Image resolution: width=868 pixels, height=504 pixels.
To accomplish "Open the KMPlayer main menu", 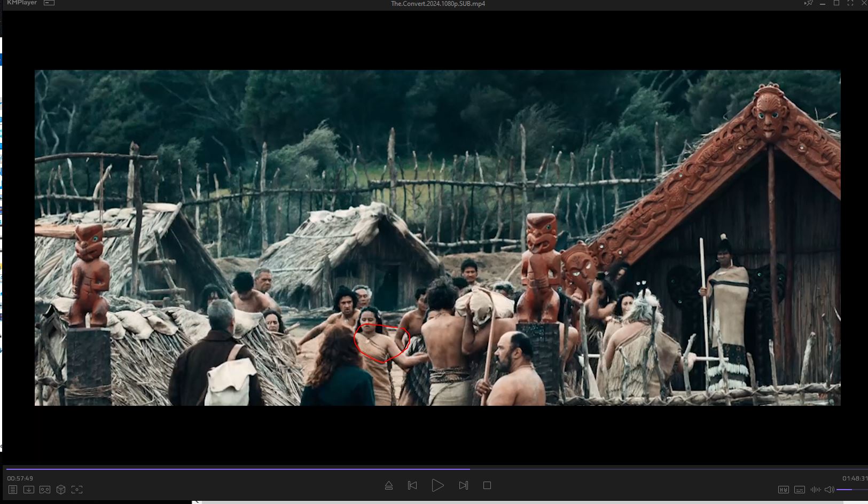I will point(21,3).
